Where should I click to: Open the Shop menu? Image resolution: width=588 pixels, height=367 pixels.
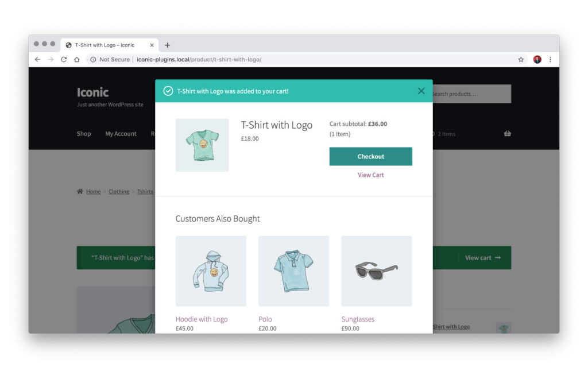coord(83,134)
